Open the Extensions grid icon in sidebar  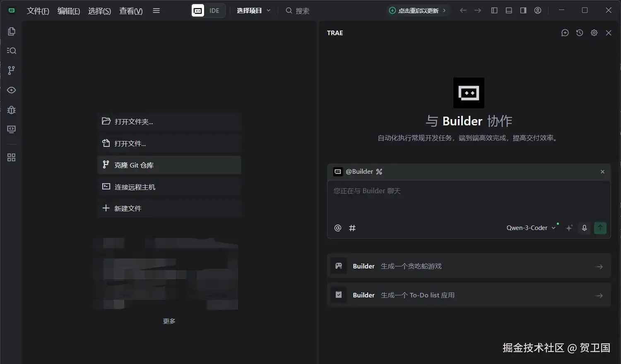[x=12, y=158]
